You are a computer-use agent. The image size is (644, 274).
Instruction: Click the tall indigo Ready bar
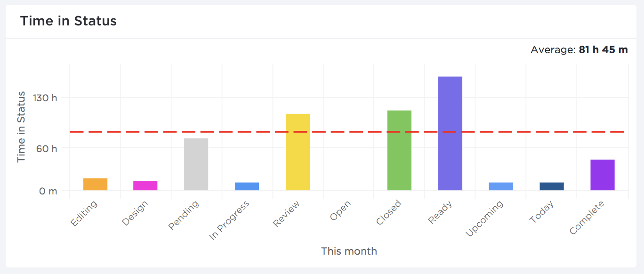450,133
